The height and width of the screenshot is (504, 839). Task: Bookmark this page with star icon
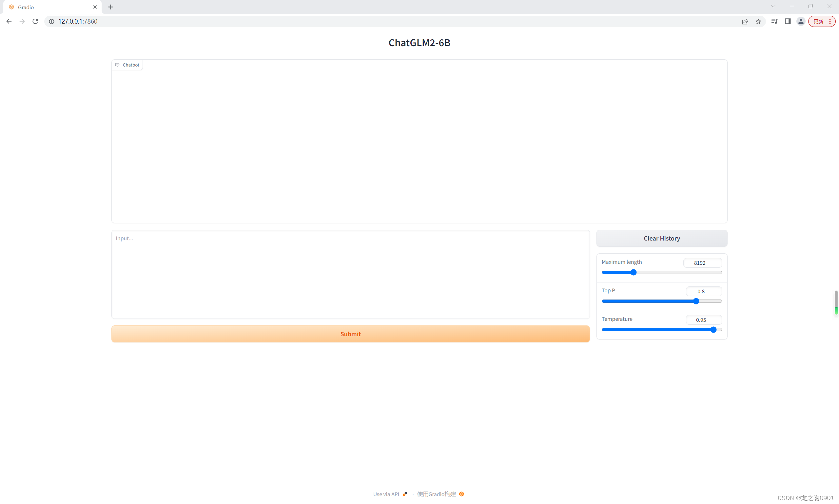(x=758, y=21)
